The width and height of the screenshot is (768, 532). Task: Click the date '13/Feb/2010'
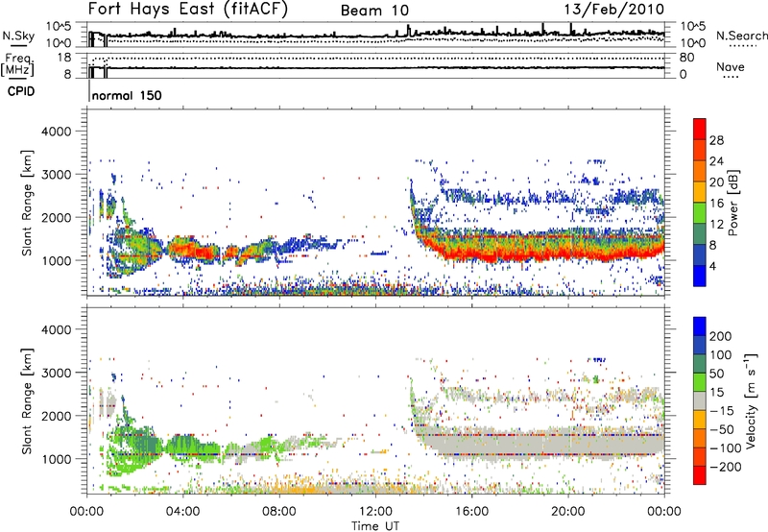pyautogui.click(x=613, y=10)
